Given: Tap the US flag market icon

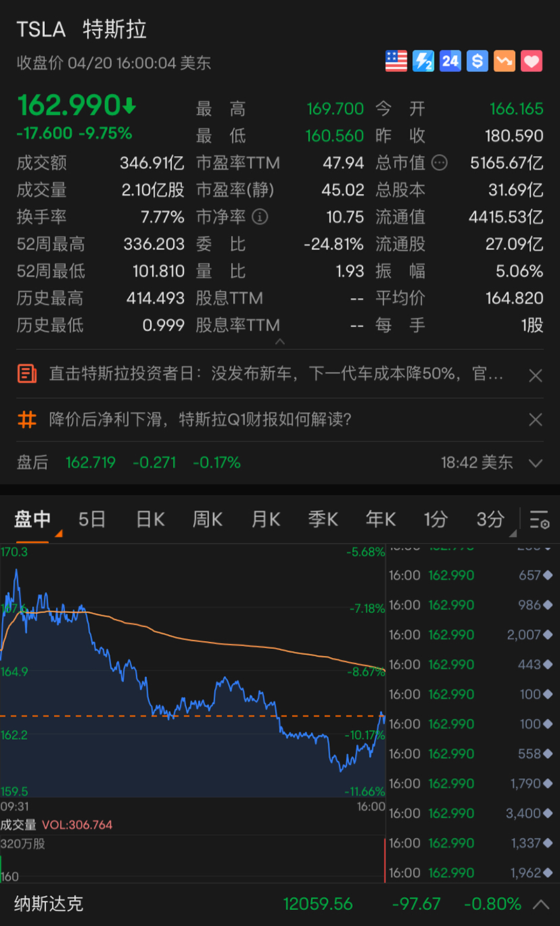Looking at the screenshot, I should coord(396,61).
